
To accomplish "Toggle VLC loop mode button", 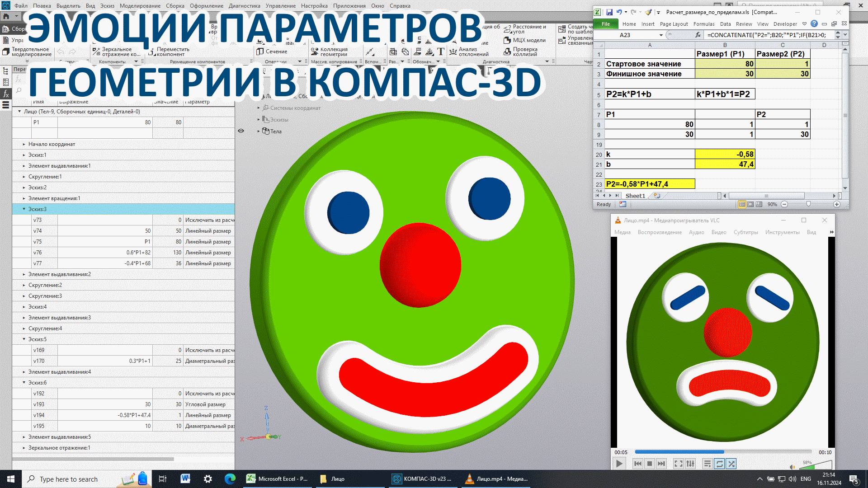I will point(719,464).
